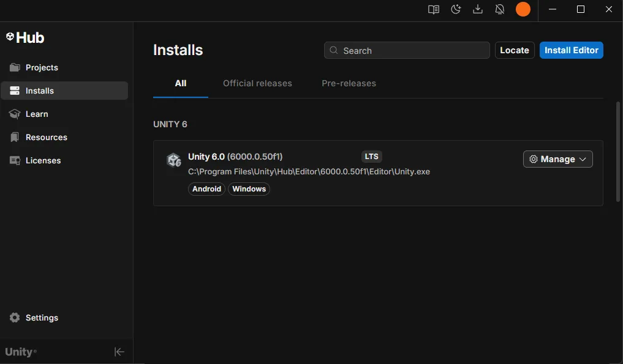Switch to the Pre-releases tab
The height and width of the screenshot is (364, 623).
pyautogui.click(x=349, y=83)
